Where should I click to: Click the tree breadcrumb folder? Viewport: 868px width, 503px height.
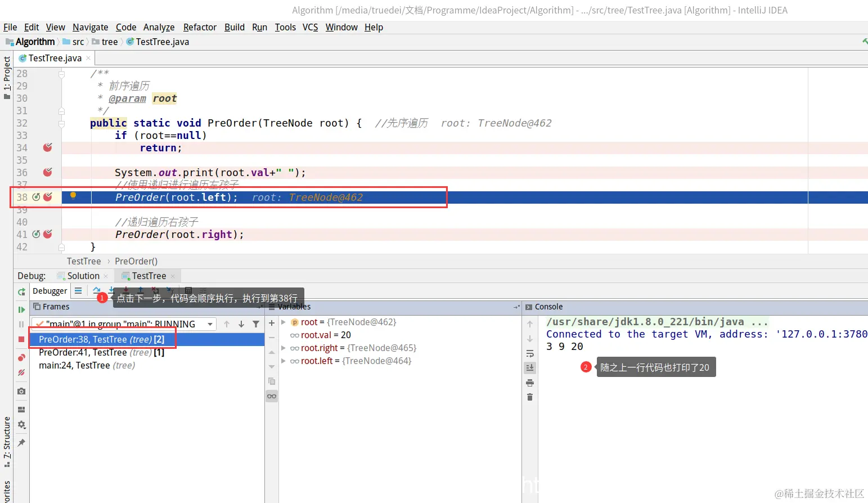tap(105, 42)
